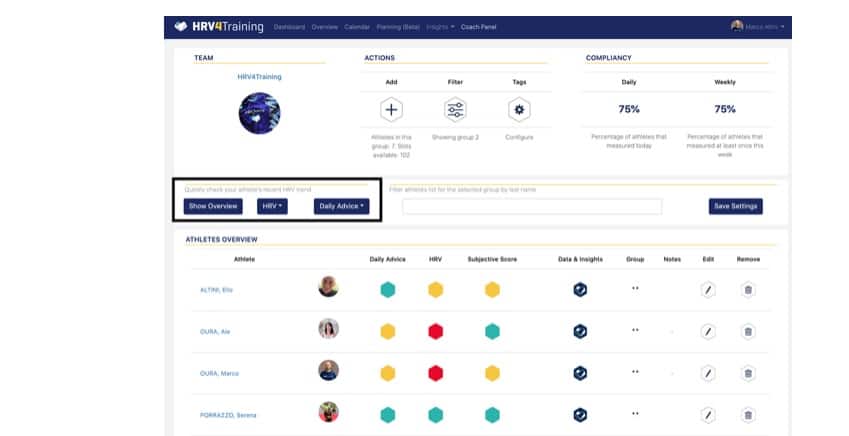Image resolution: width=849 pixels, height=436 pixels.
Task: Go to the Dashboard menu item
Action: tap(289, 26)
